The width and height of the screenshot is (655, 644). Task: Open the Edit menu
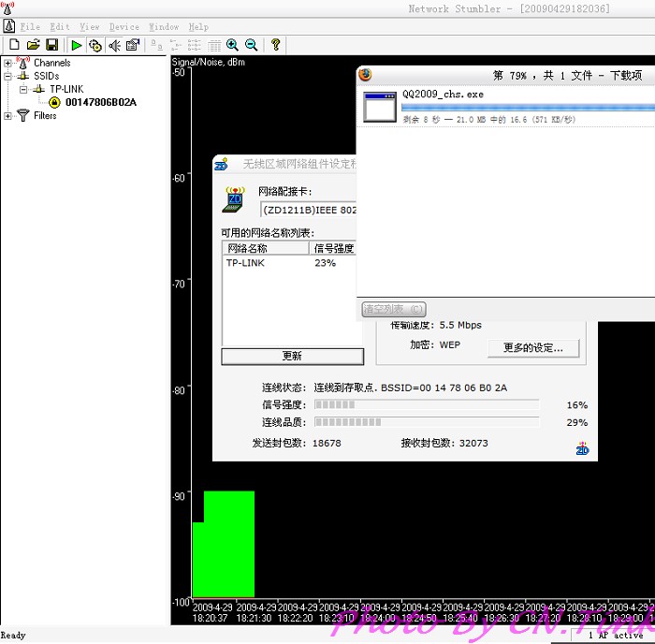click(x=60, y=27)
